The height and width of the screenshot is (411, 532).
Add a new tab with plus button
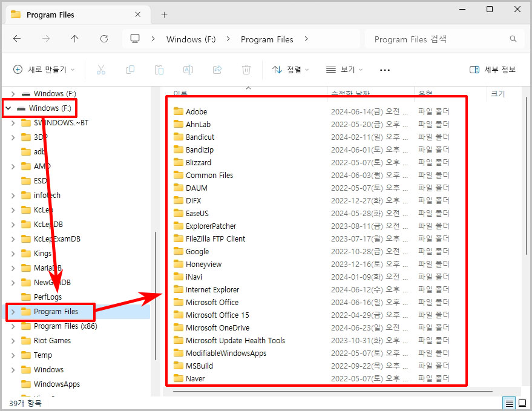(x=164, y=15)
